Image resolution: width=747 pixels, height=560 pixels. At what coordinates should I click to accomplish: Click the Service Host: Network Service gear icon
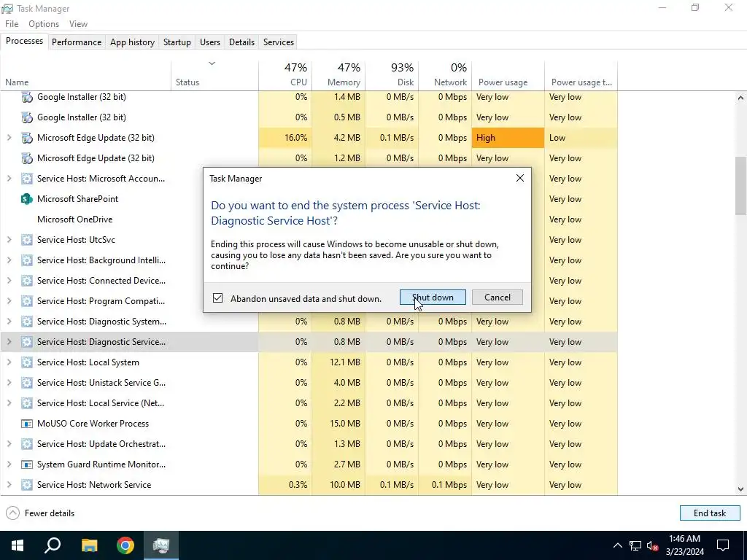click(x=27, y=485)
